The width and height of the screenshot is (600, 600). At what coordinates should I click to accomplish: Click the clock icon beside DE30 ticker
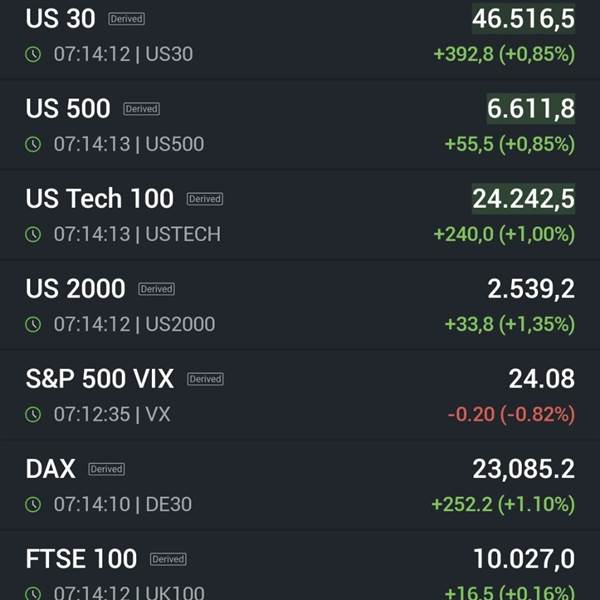click(x=33, y=504)
